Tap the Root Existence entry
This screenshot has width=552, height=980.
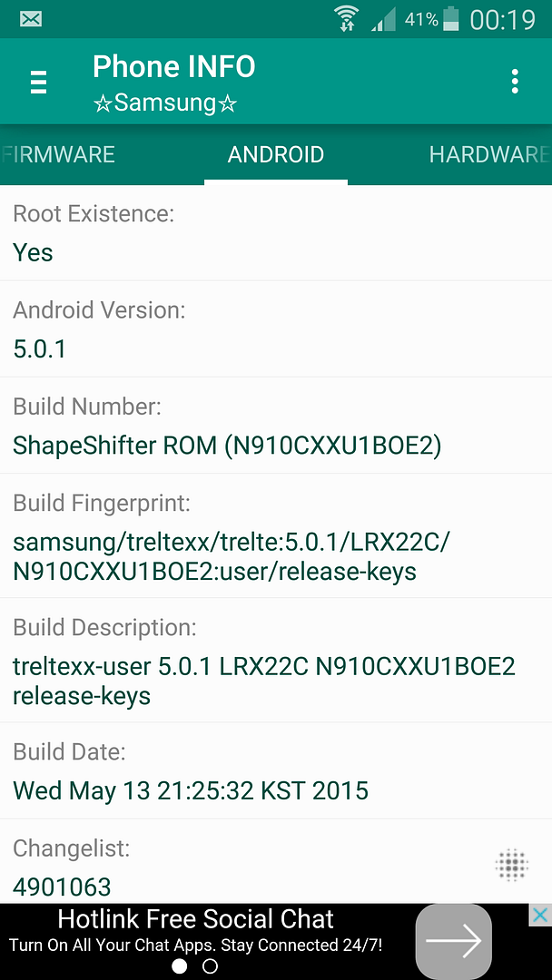click(276, 233)
